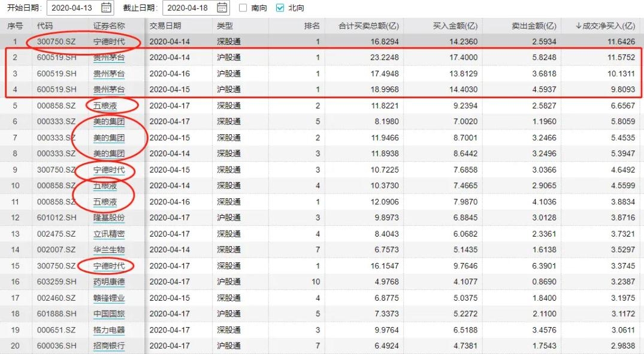Screen dimensions: 644x354
Task: Click the 证券名称 column header
Action: pos(109,26)
